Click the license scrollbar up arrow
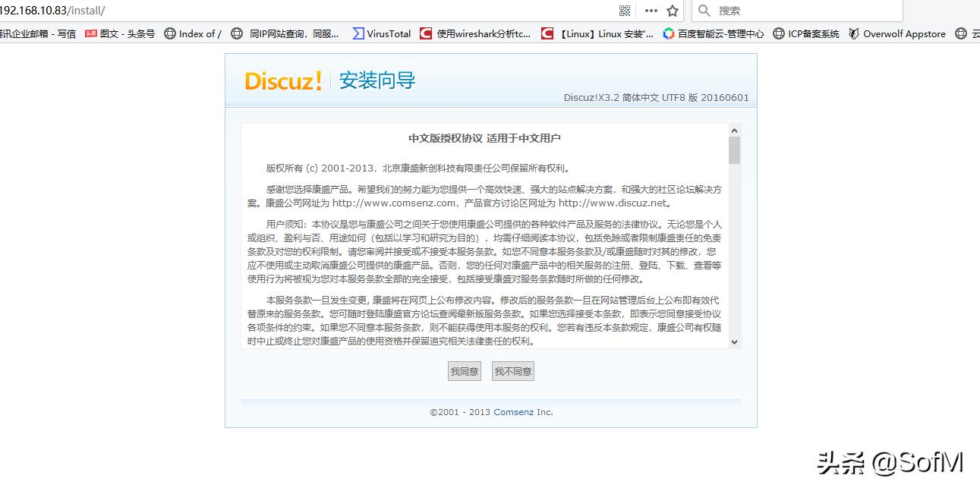 735,129
